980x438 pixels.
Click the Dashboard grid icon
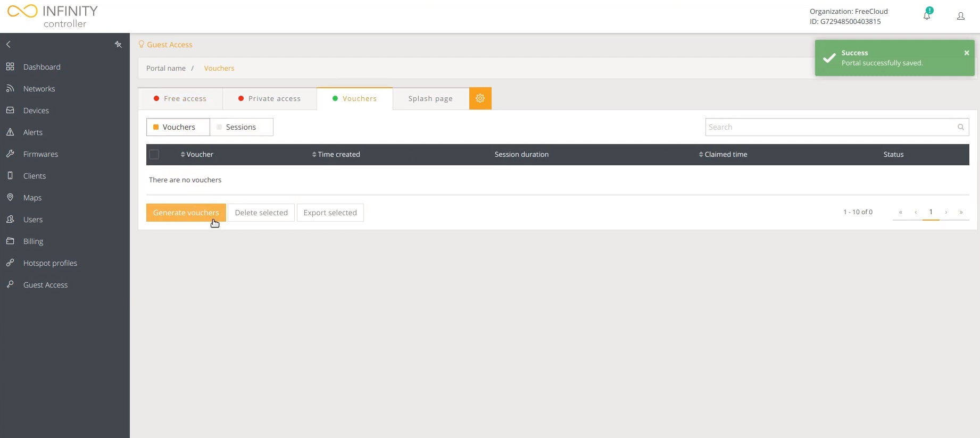(10, 67)
